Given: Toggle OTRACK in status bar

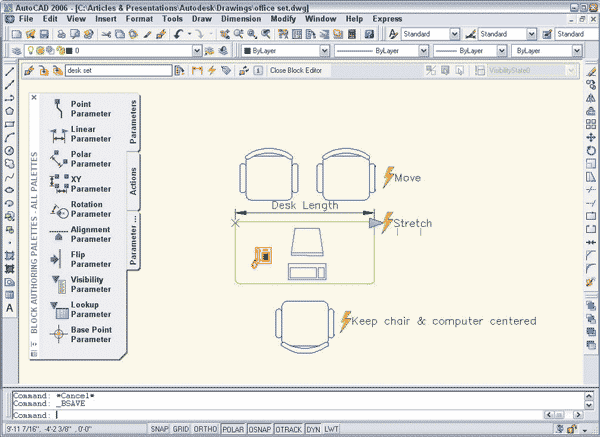Looking at the screenshot, I should click(289, 429).
